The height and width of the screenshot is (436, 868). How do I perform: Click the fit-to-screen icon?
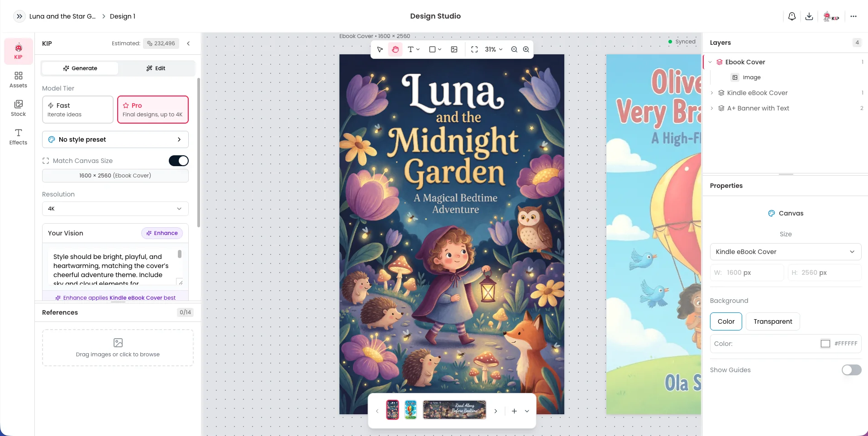[474, 49]
